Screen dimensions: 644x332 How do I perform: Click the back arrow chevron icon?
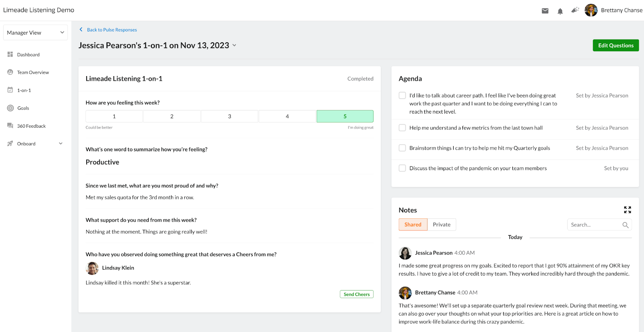[81, 29]
